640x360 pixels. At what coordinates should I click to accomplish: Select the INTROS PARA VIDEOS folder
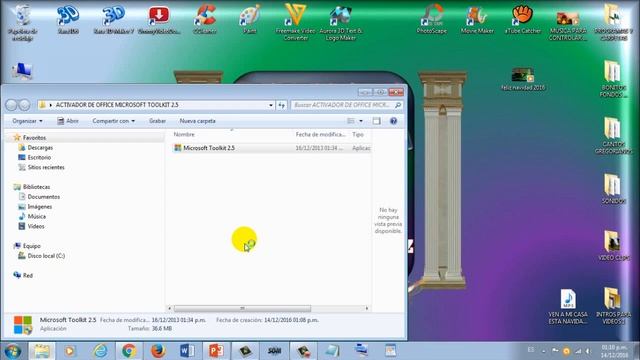(613, 307)
